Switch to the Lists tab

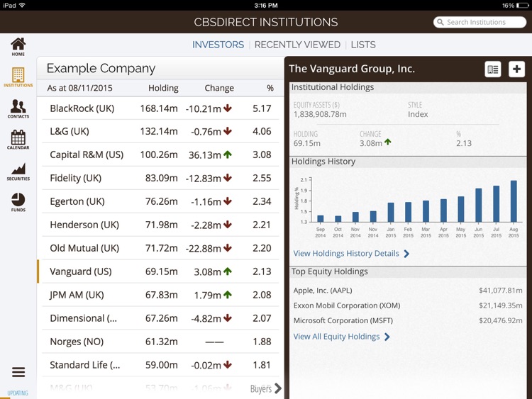coord(363,45)
